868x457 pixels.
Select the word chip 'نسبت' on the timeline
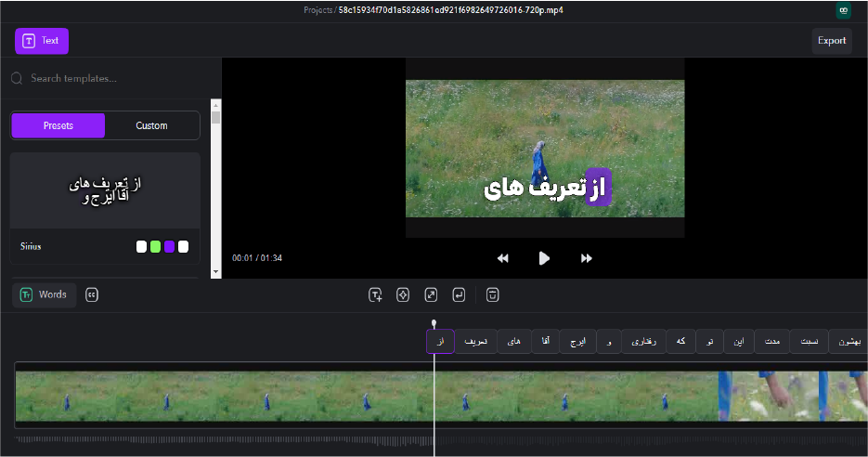(810, 341)
